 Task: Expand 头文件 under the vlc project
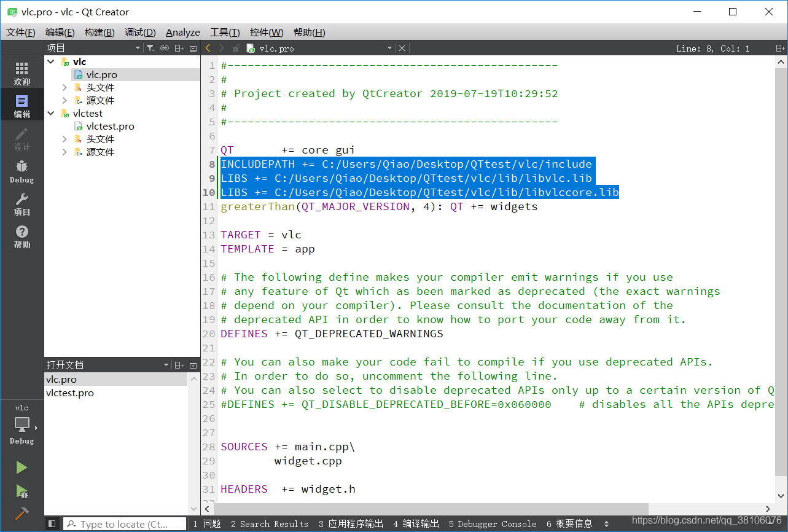point(64,87)
